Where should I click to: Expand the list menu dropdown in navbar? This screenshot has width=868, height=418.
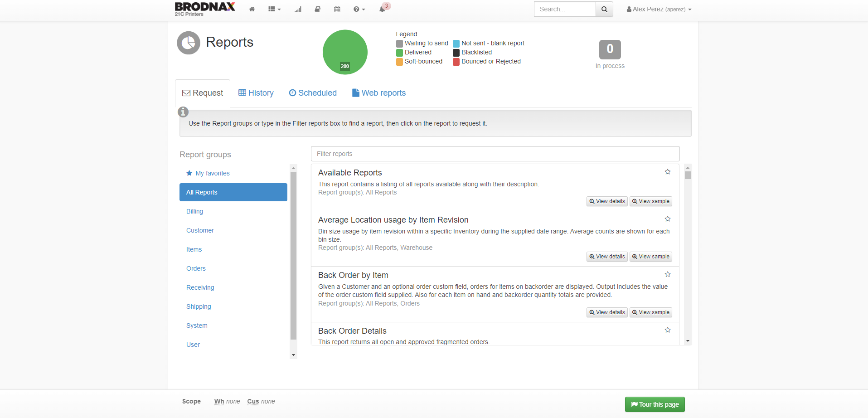(274, 9)
